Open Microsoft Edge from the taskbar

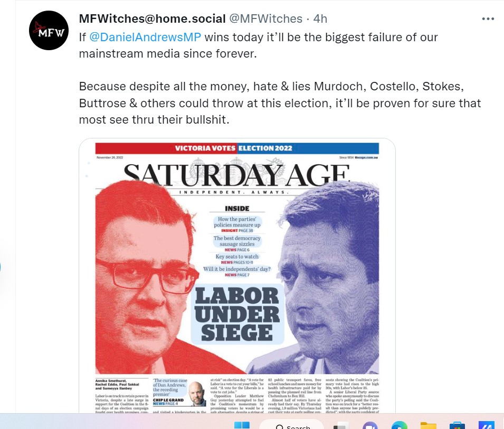399,426
